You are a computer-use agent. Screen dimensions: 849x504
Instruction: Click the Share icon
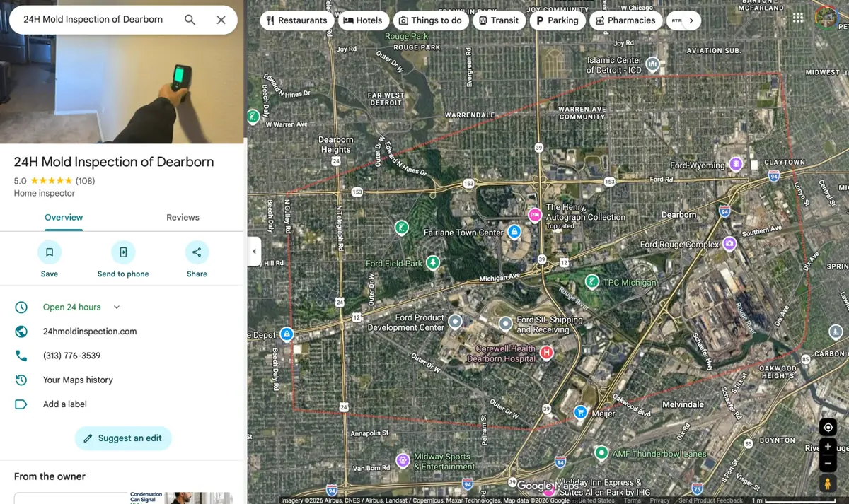coord(197,252)
